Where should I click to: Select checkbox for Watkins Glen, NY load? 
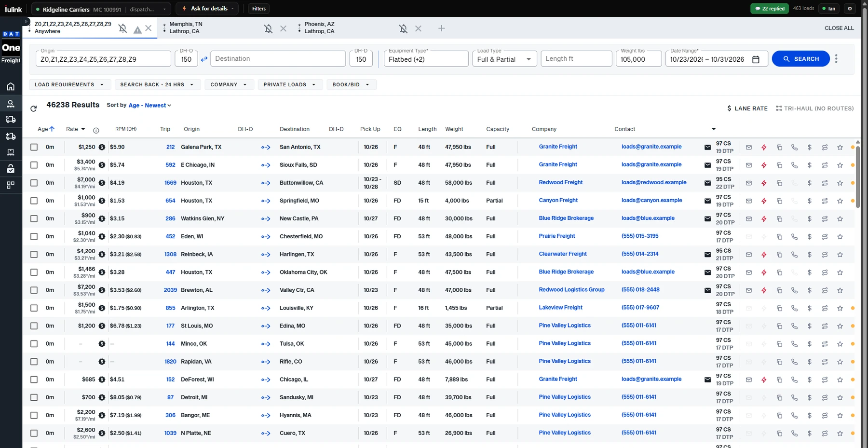34,218
